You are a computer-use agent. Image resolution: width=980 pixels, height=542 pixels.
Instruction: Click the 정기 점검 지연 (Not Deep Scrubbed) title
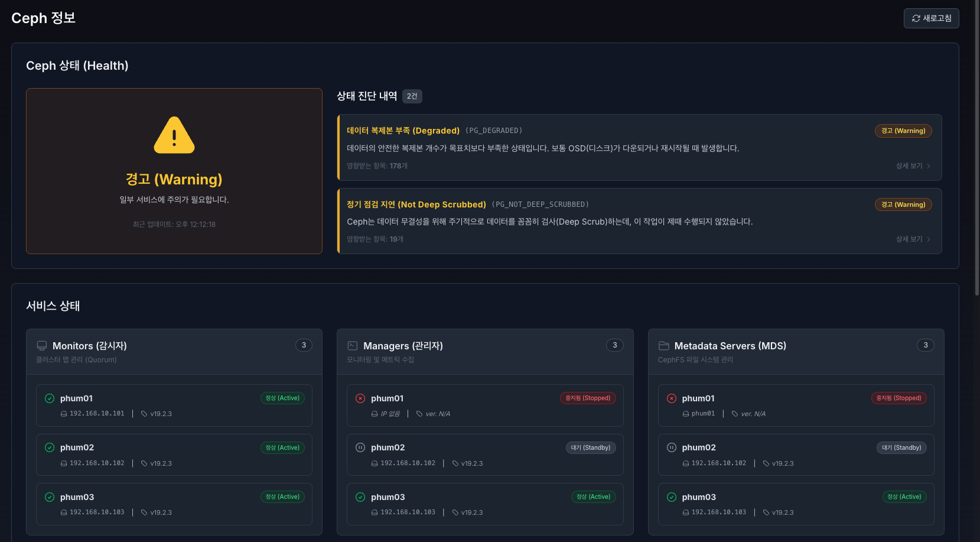416,205
